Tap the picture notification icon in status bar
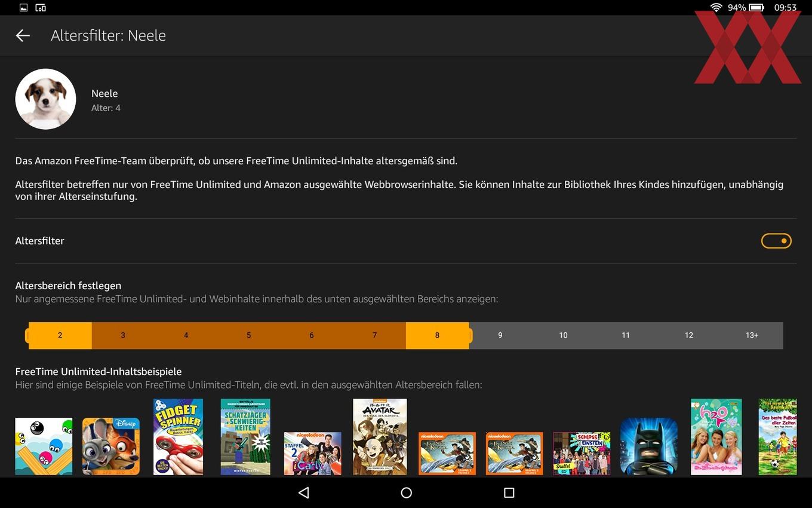Viewport: 812px width, 508px height. pyautogui.click(x=24, y=8)
